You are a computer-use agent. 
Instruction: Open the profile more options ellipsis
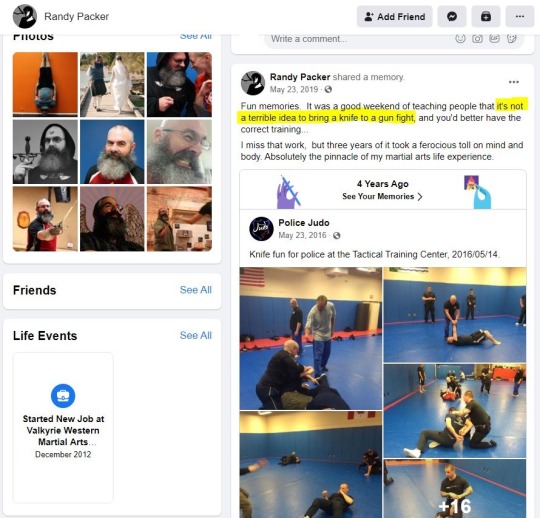tap(519, 17)
